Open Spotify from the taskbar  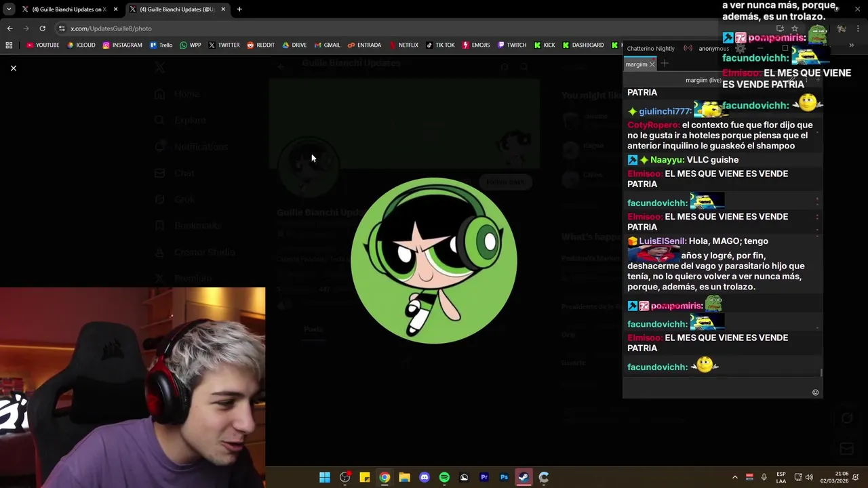[444, 477]
